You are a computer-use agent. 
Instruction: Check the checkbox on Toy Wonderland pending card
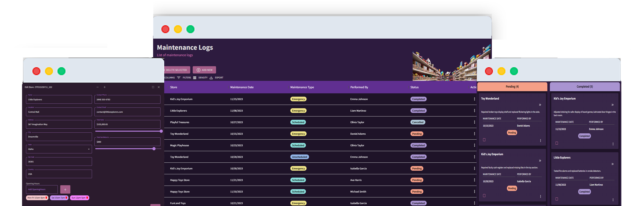tap(484, 140)
